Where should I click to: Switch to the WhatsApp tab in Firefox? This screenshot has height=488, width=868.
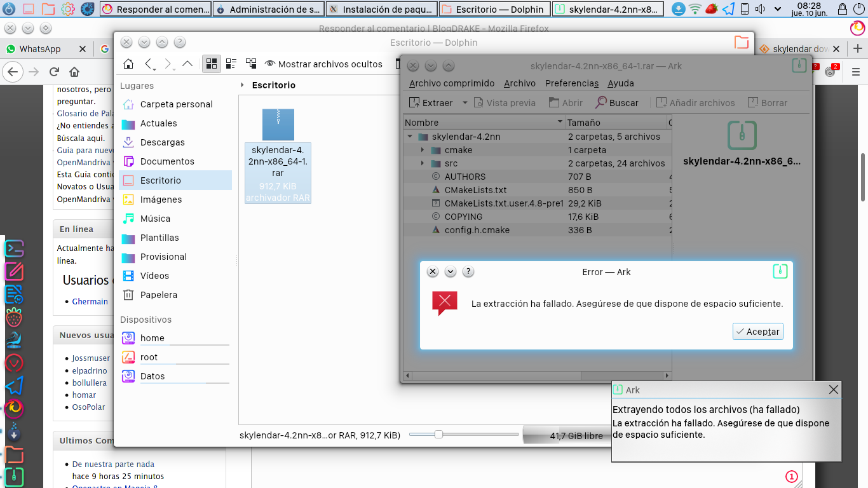click(46, 49)
